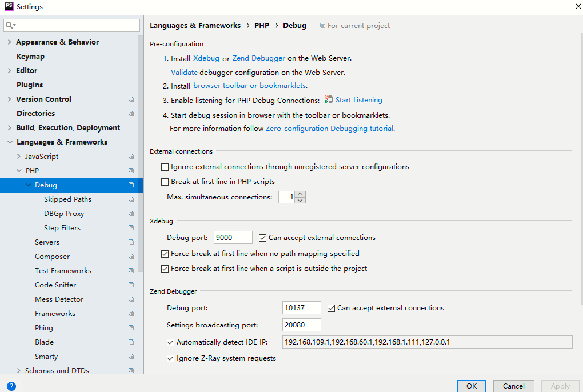This screenshot has width=583, height=392.
Task: Toggle Zend Can accept external connections
Action: 331,308
